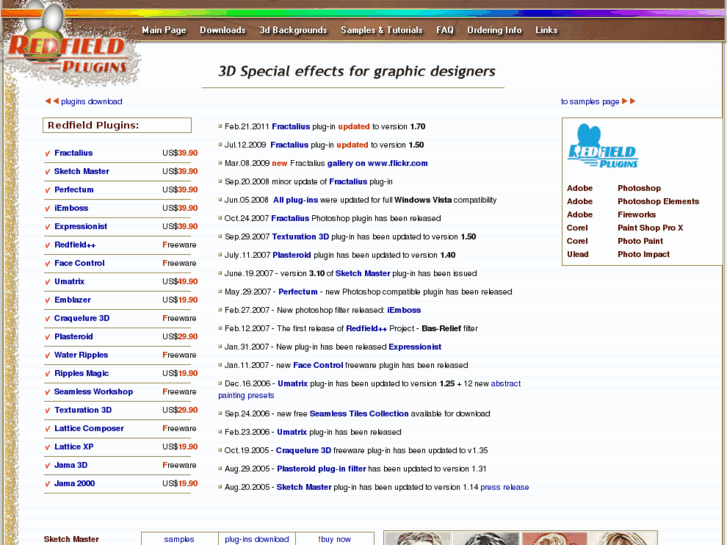
Task: Open Craquelure 3D in the plugins list
Action: pyautogui.click(x=82, y=318)
